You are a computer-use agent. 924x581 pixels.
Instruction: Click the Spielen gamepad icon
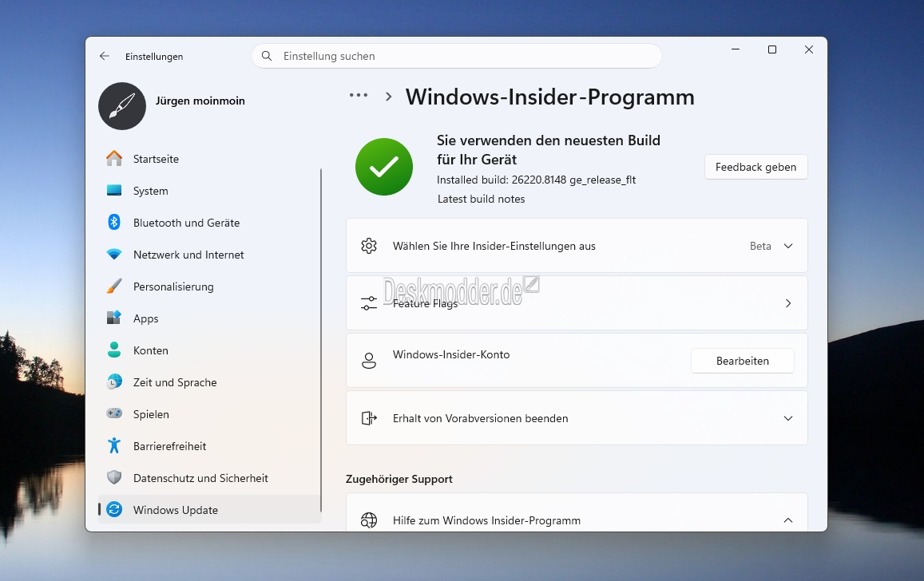coord(114,414)
